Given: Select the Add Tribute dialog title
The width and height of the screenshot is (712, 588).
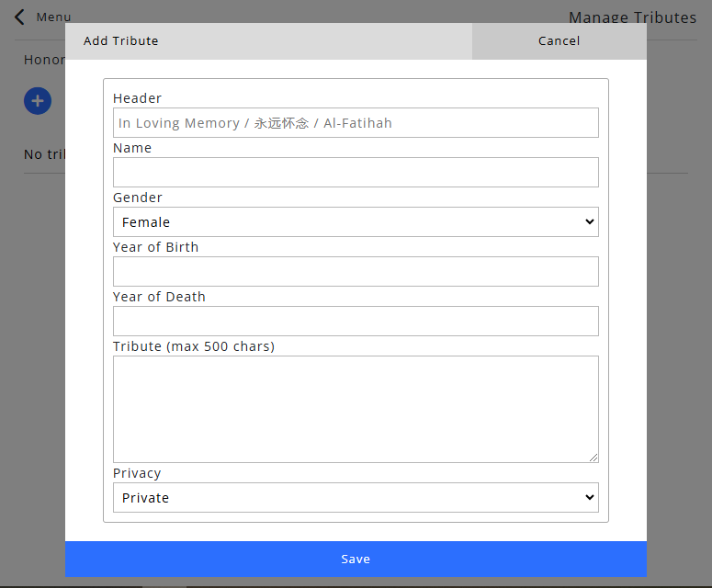Looking at the screenshot, I should point(121,41).
